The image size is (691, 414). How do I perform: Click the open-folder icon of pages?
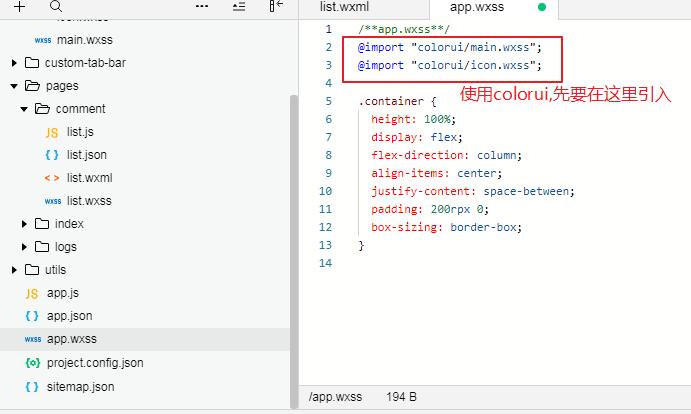click(32, 86)
